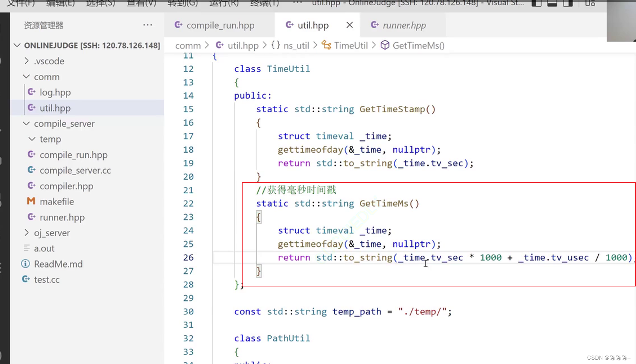This screenshot has height=364, width=636.
Task: Select the TimeUtil class breadcrumb
Action: tap(351, 45)
